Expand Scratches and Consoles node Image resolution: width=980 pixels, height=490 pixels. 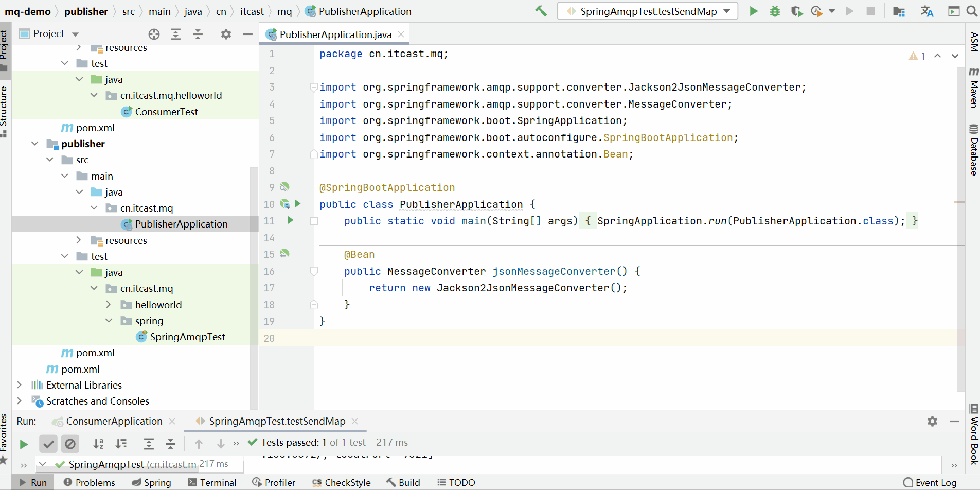point(19,401)
